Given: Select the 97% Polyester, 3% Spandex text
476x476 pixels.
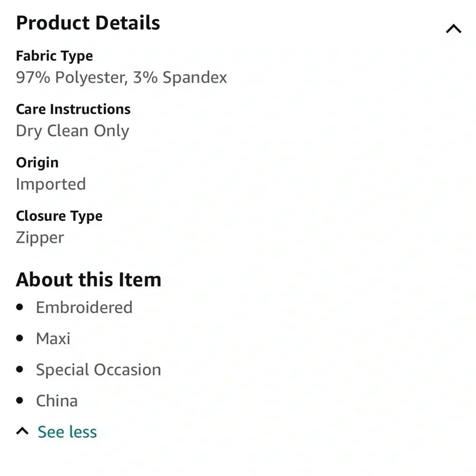Looking at the screenshot, I should (121, 78).
